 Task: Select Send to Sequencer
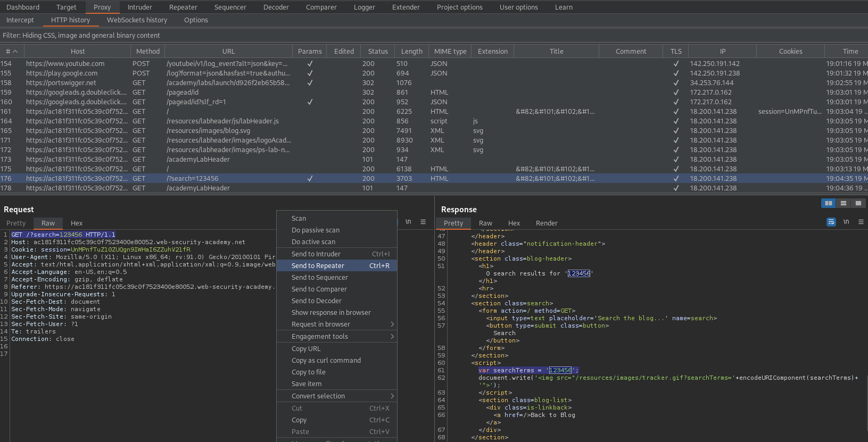[x=337, y=277]
